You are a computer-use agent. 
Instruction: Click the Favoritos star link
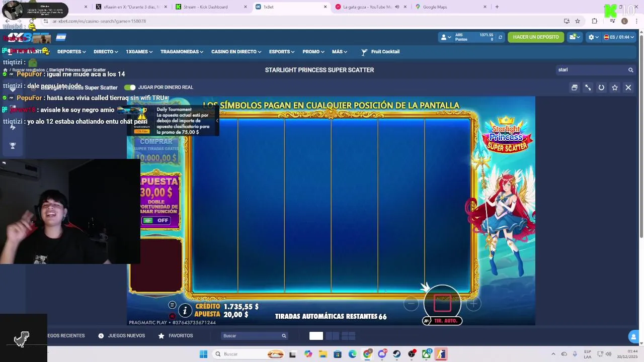point(176,336)
